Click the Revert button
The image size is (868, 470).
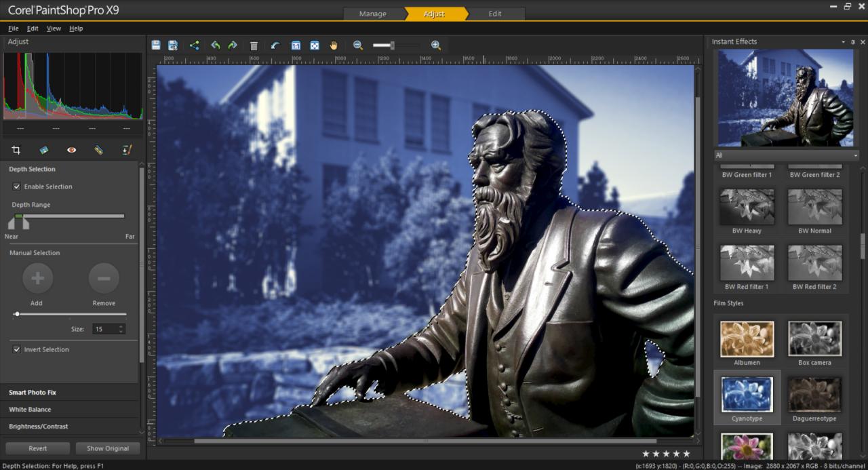(37, 448)
